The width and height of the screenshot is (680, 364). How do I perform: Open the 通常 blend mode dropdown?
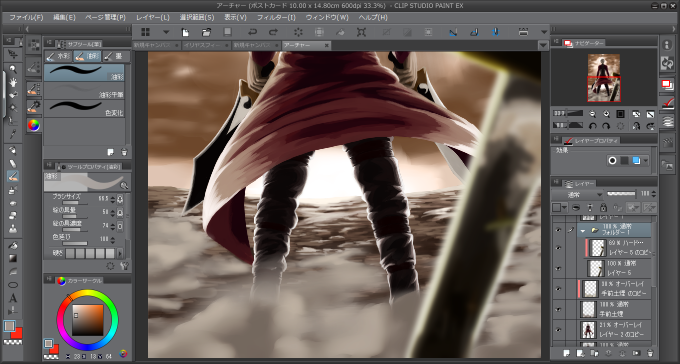(x=577, y=194)
